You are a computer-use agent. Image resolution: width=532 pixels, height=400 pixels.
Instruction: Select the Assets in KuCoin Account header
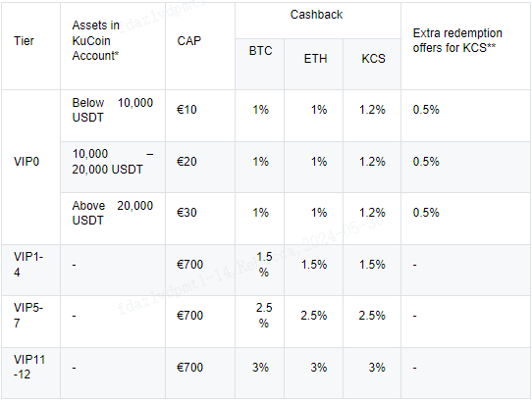[x=113, y=46]
